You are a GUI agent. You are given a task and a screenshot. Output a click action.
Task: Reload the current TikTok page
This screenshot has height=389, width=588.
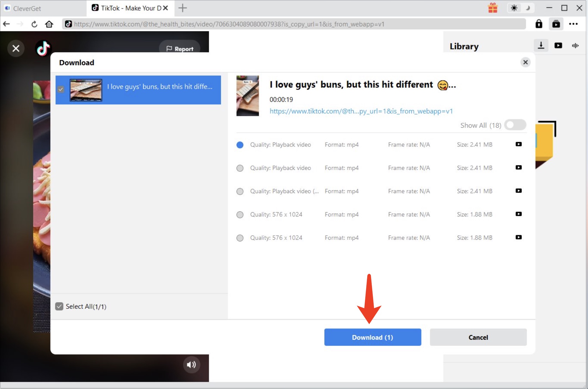click(x=34, y=24)
